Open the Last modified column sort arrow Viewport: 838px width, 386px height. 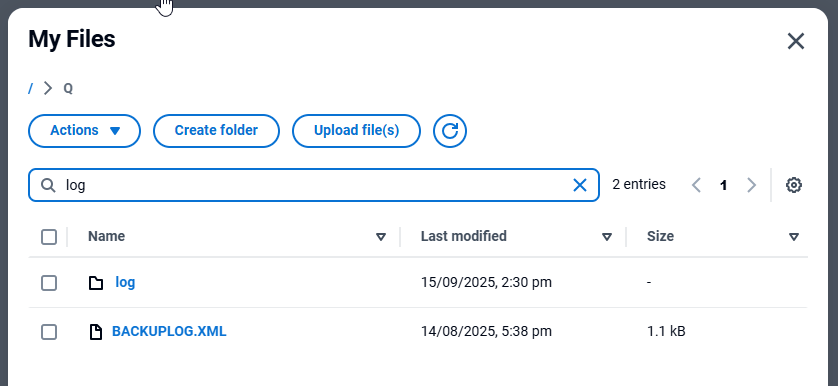607,237
